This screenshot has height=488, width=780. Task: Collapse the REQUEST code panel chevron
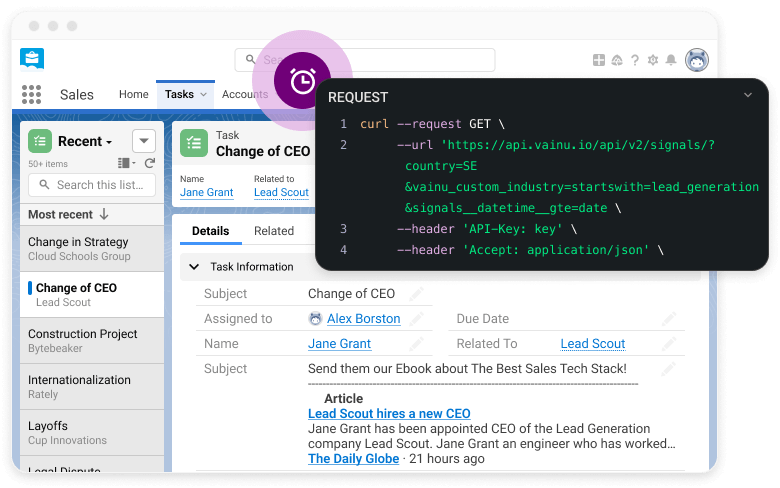(747, 96)
